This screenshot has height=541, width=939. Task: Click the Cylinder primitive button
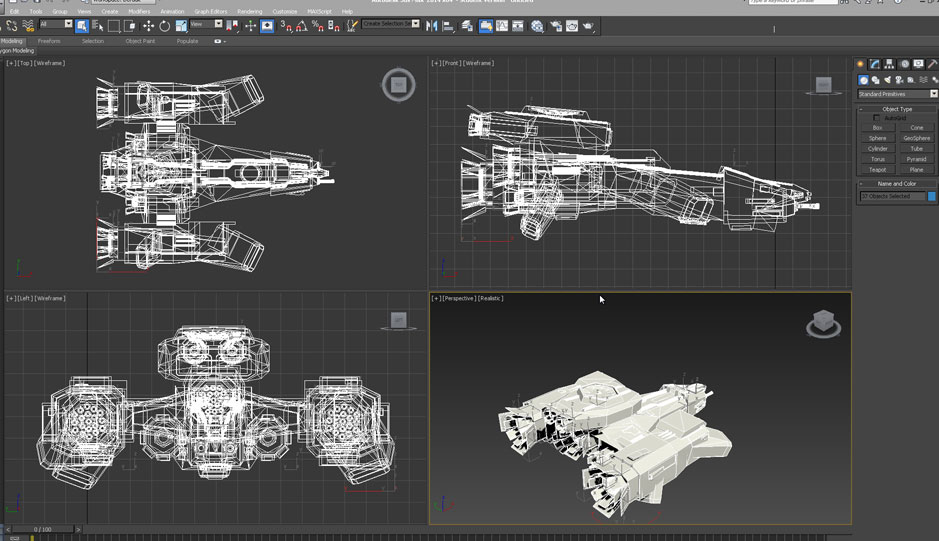877,149
